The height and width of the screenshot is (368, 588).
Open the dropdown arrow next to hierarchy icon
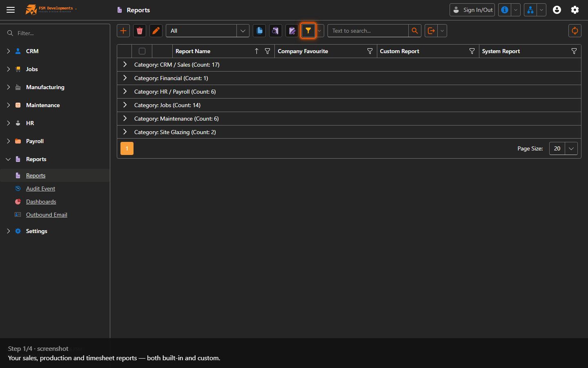[x=541, y=10]
